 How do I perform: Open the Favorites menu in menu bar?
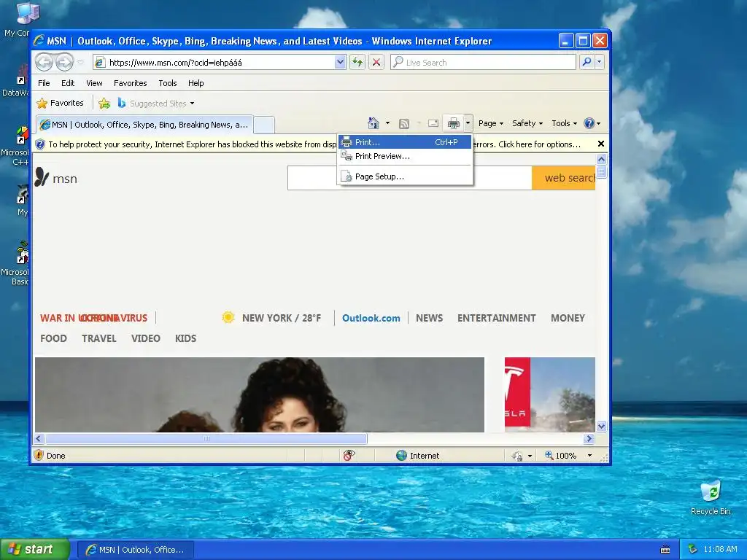click(130, 83)
